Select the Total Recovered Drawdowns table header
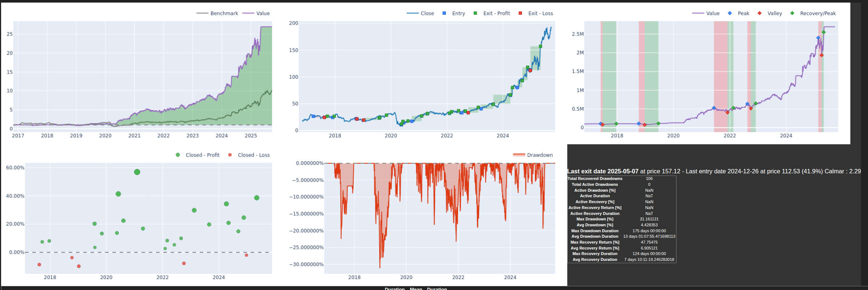This screenshot has height=290, width=868. click(594, 178)
